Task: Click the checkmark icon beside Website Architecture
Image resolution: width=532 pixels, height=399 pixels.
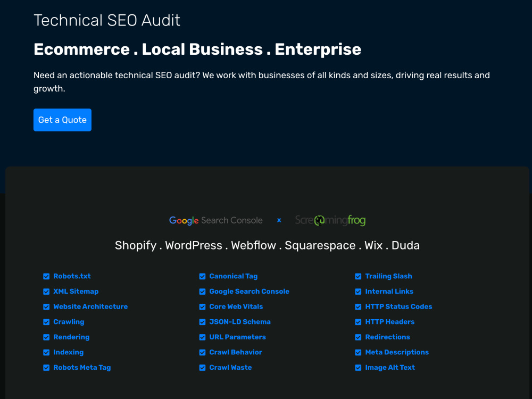Action: point(46,307)
